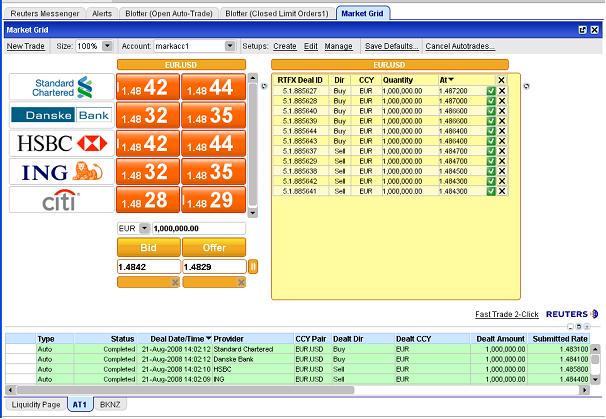Open the Alerts tab
The image size is (606, 419).
102,14
